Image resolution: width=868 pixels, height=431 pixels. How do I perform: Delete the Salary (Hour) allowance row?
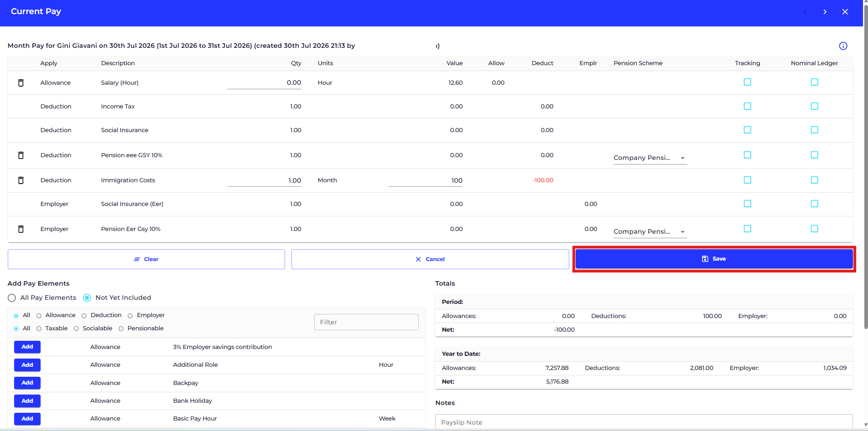pos(21,83)
